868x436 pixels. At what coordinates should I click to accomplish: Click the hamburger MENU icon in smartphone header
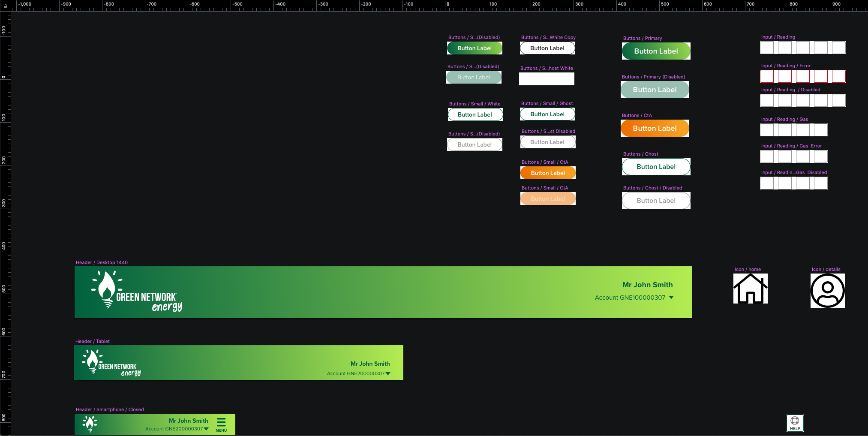221,424
